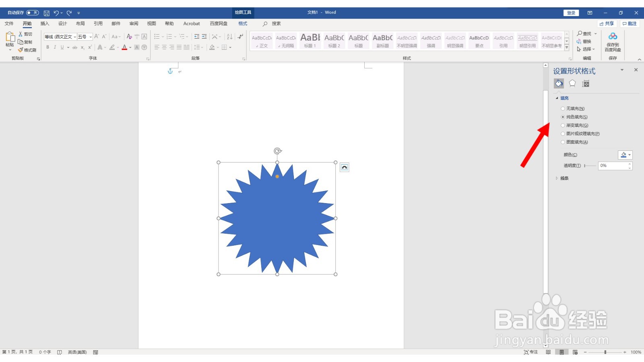644x362 pixels.
Task: Click the Save floppy disk icon
Action: 47,13
